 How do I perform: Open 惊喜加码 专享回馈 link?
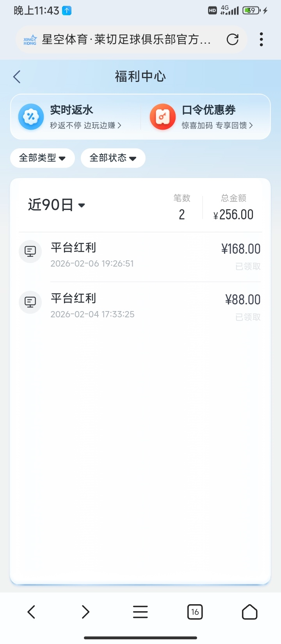click(x=217, y=125)
